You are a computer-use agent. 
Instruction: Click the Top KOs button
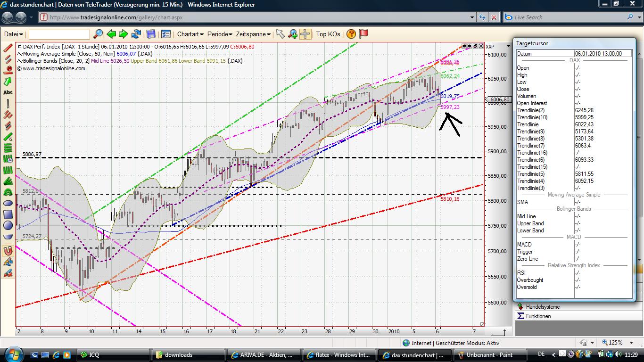(329, 34)
